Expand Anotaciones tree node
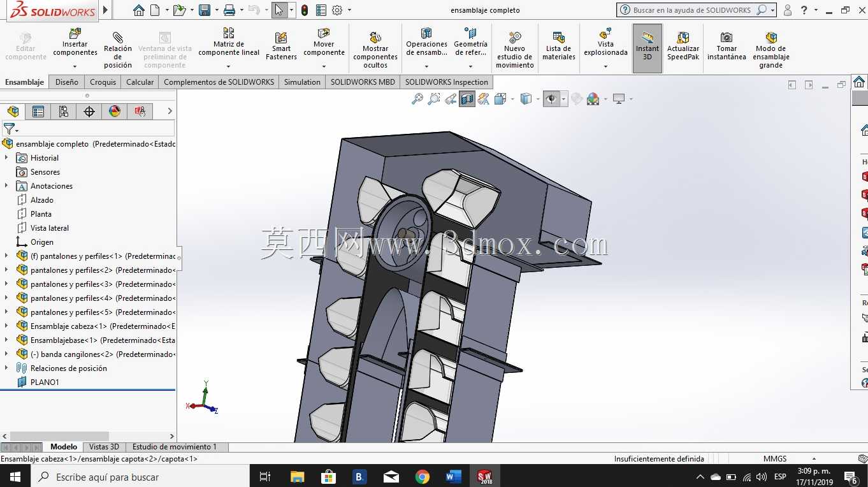 coord(6,186)
